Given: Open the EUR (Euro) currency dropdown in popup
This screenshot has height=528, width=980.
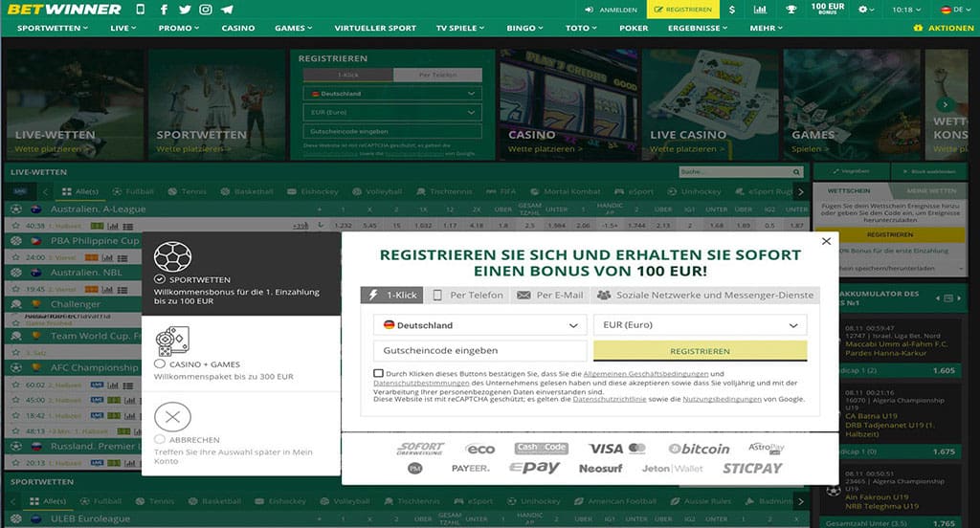Looking at the screenshot, I should 700,325.
